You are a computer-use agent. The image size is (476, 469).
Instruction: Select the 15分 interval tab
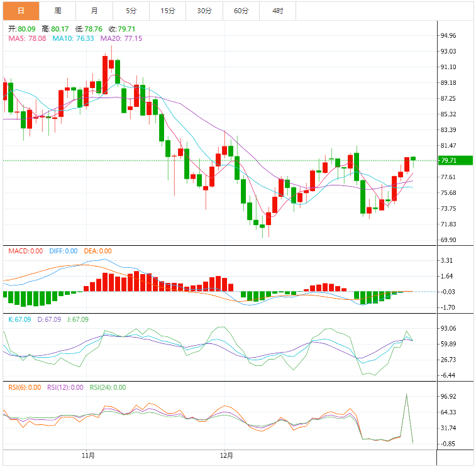[168, 11]
